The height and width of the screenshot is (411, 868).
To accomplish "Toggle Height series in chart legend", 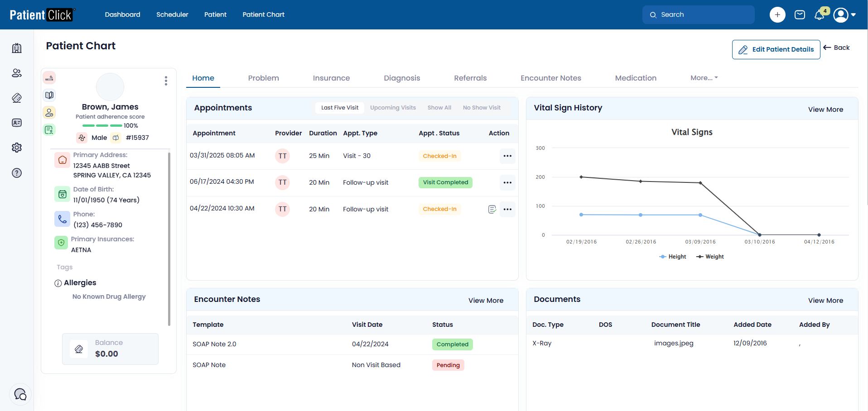I will coord(673,257).
